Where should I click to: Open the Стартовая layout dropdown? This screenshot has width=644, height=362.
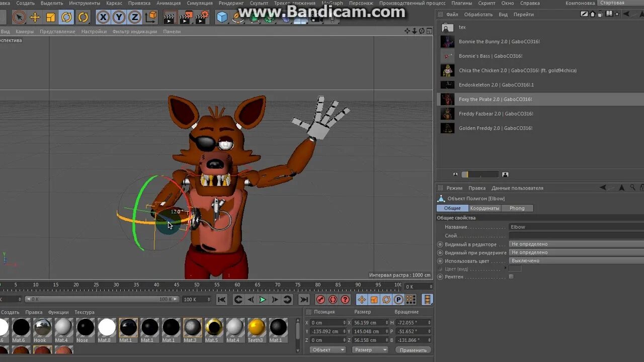click(621, 3)
